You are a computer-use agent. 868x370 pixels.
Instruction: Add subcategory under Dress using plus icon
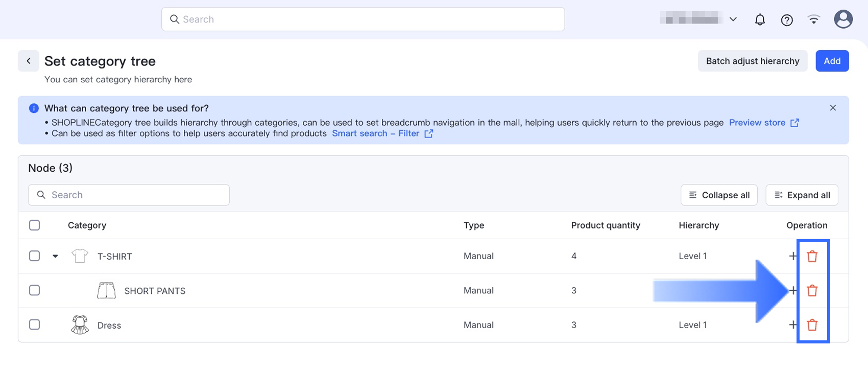click(792, 325)
